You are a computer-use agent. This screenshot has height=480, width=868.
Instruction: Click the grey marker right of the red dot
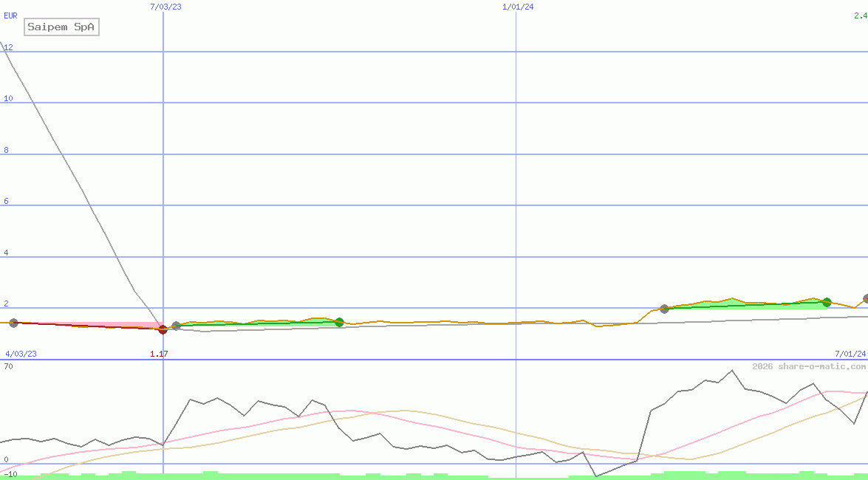176,326
